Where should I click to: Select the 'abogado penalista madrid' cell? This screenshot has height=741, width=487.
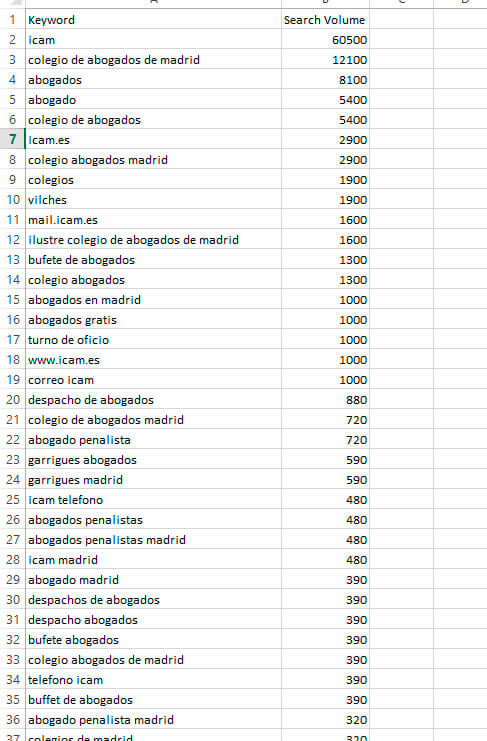point(153,720)
